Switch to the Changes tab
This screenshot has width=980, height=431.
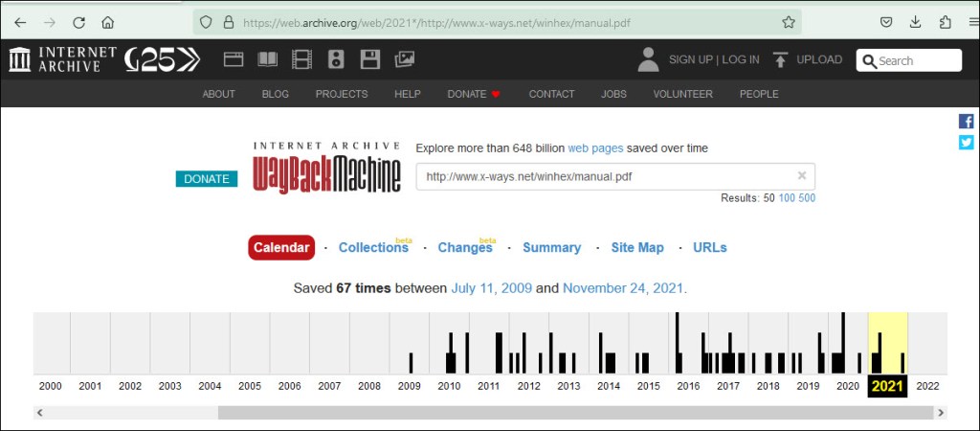click(465, 248)
